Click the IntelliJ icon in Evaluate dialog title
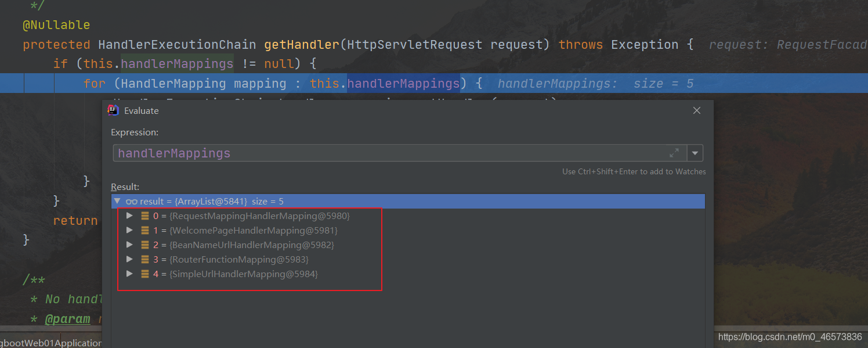The width and height of the screenshot is (868, 348). (x=114, y=110)
